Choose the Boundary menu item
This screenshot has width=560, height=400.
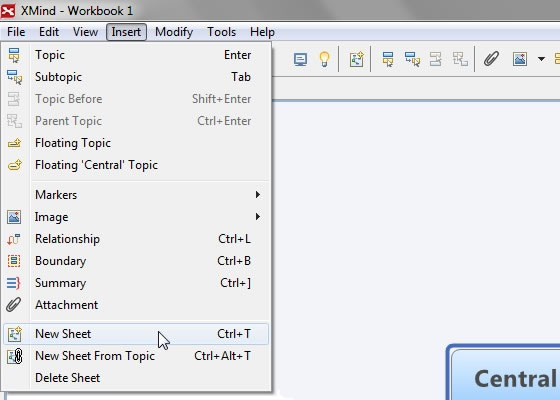[136, 261]
